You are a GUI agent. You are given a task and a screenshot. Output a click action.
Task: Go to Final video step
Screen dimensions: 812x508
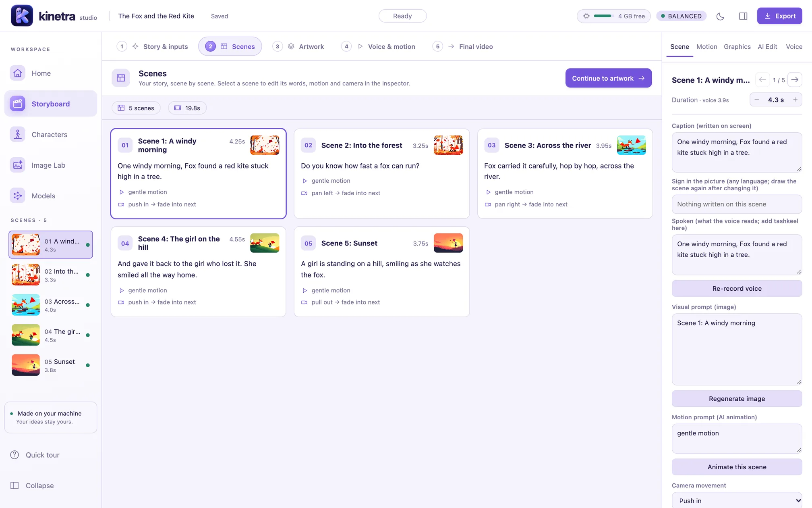[463, 46]
